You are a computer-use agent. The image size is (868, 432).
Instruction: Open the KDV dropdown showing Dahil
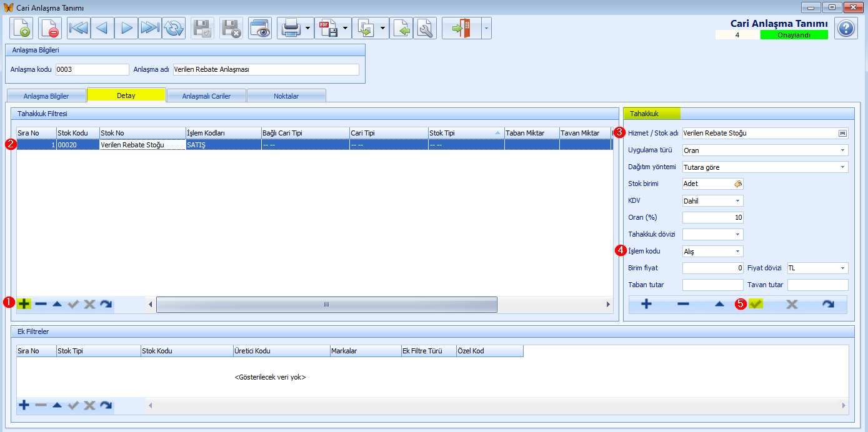[x=737, y=201]
